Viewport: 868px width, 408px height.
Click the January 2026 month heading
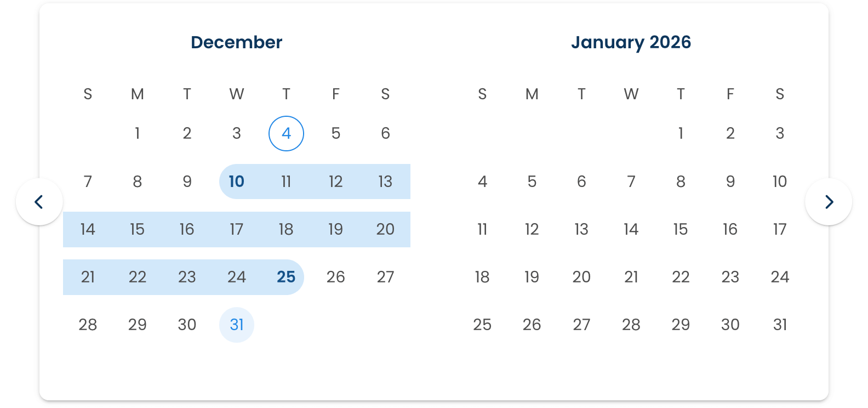[x=631, y=42]
